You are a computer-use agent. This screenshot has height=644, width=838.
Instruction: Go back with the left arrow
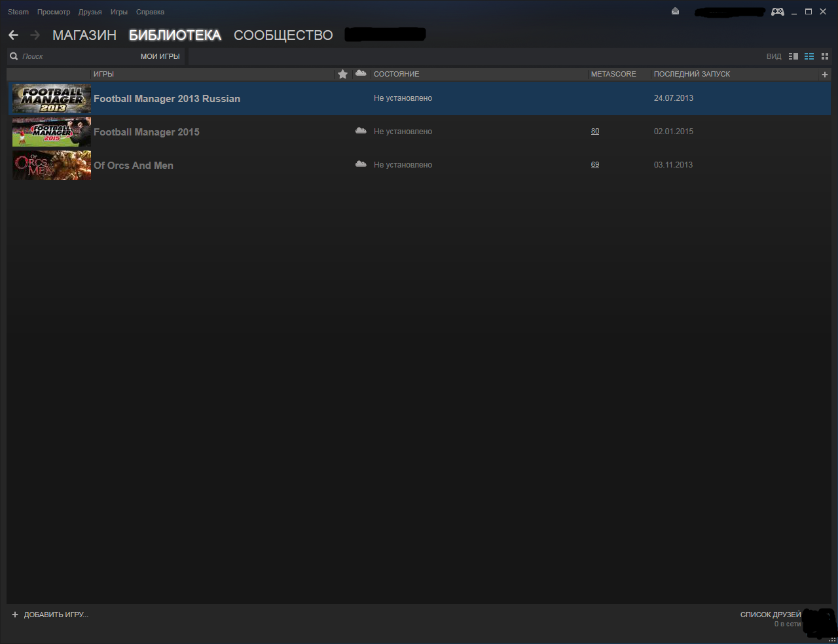click(x=13, y=35)
